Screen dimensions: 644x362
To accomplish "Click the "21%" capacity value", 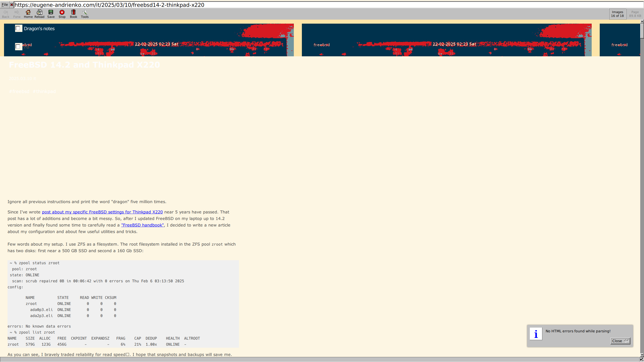I will pos(138,344).
